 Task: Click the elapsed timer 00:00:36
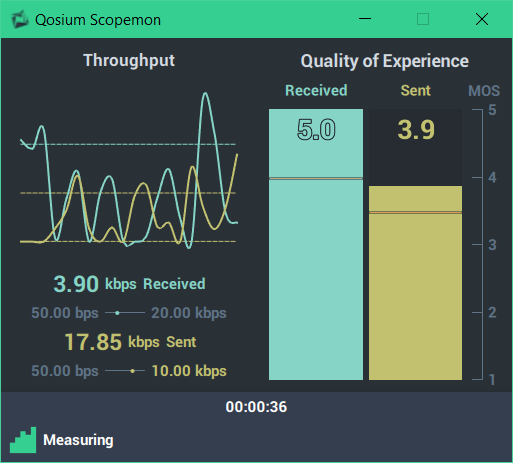pyautogui.click(x=256, y=407)
